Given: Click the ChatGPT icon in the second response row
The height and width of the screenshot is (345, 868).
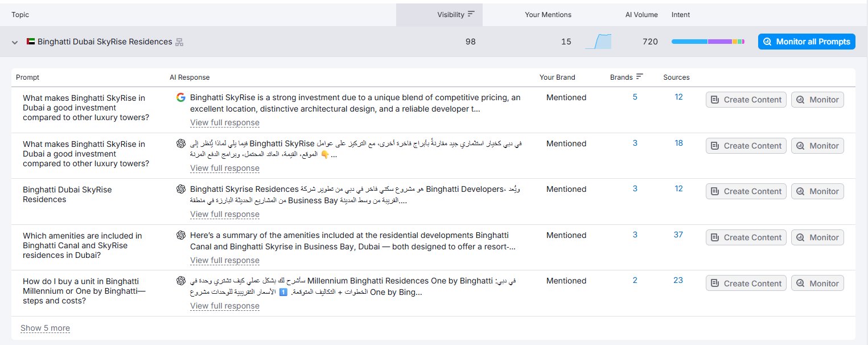Looking at the screenshot, I should click(x=181, y=143).
